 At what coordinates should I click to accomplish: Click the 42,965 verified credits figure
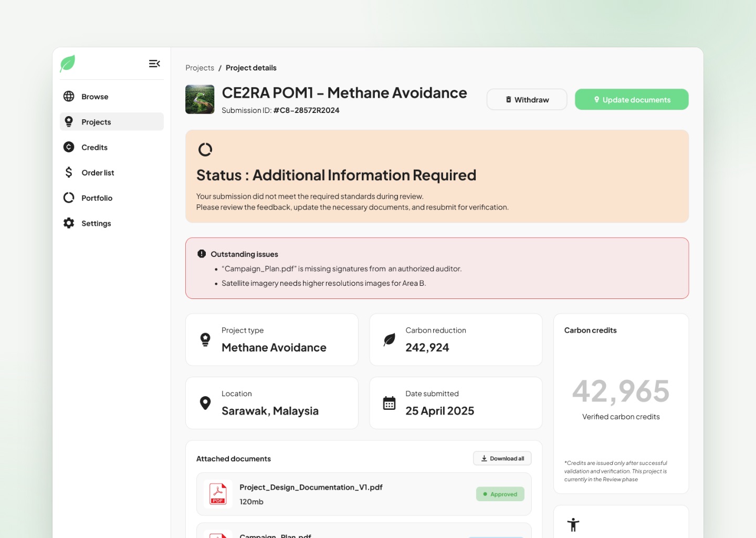621,391
